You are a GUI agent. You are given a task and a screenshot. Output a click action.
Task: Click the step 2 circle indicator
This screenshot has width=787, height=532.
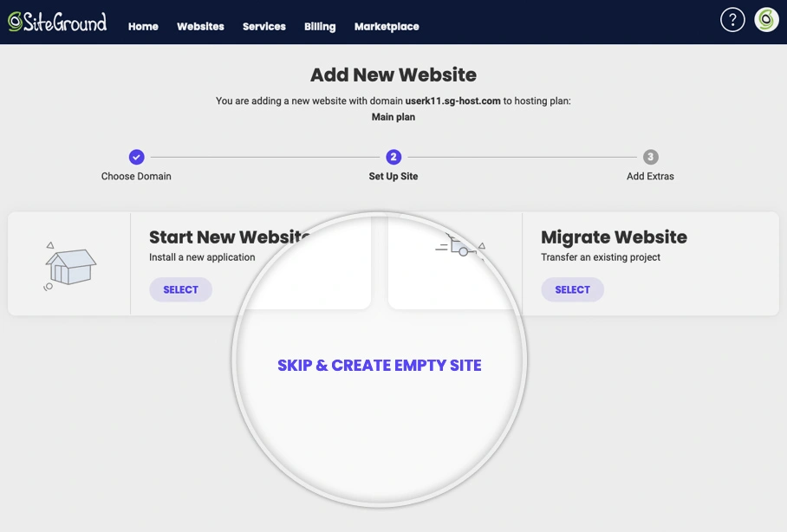[x=393, y=157]
